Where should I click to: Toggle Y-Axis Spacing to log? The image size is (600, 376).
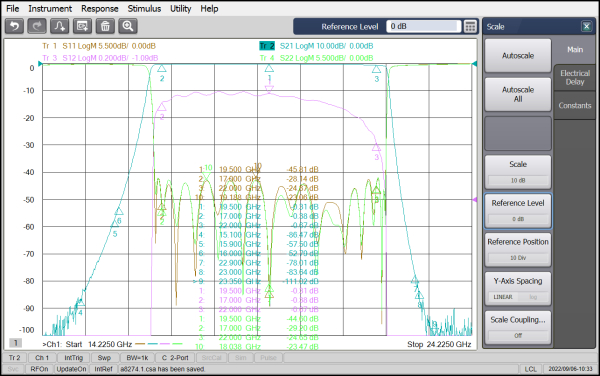coord(533,297)
